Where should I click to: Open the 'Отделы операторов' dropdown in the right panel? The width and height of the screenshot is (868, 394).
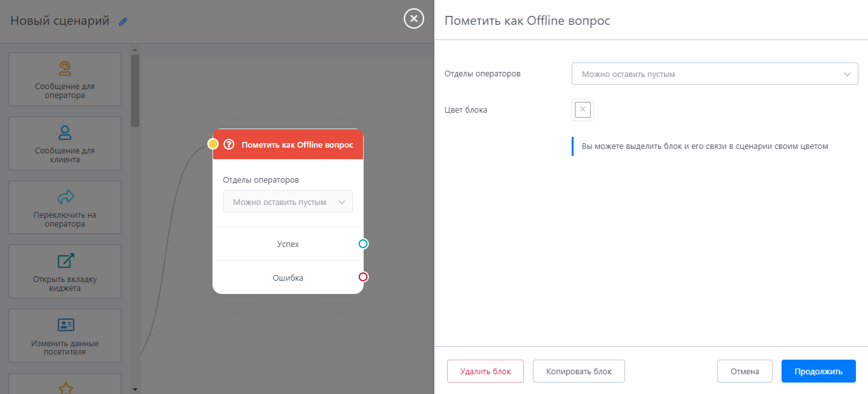pos(714,74)
